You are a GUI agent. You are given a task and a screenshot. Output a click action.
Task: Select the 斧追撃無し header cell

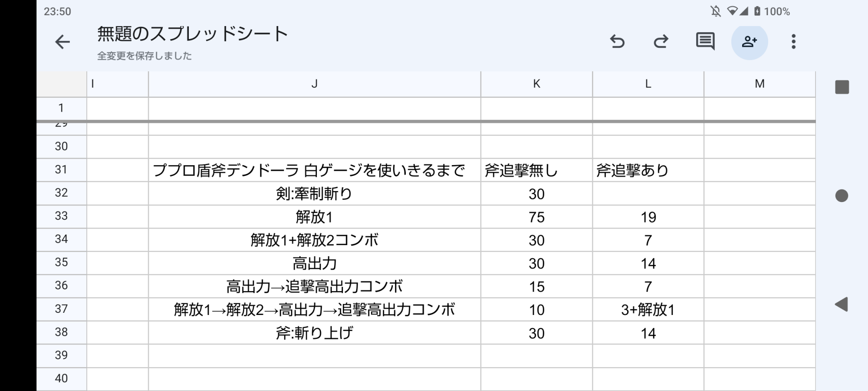[536, 170]
